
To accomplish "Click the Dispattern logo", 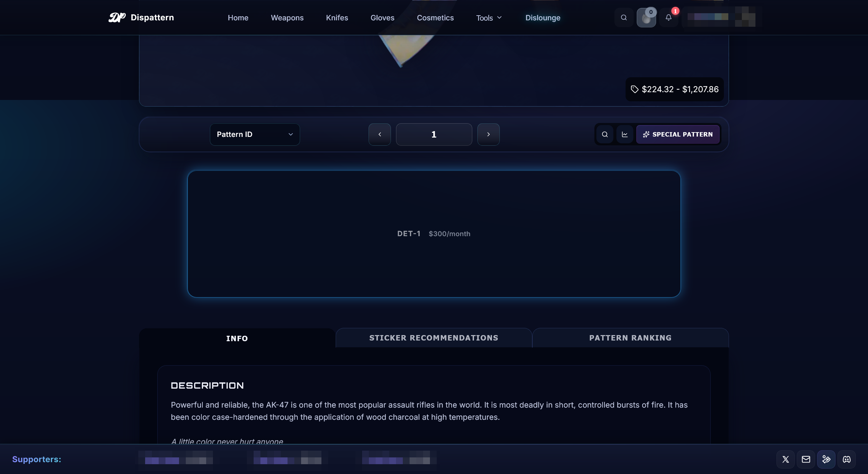I will (141, 18).
